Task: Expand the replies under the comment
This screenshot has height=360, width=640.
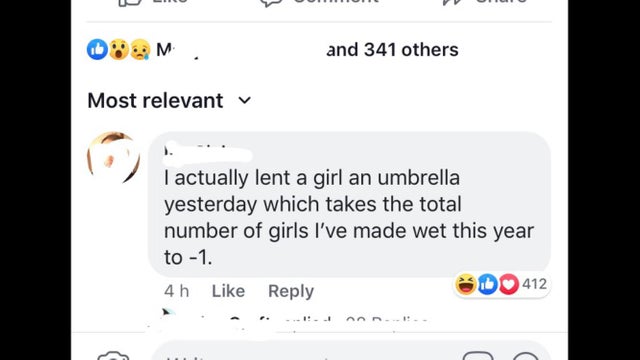Action: click(294, 321)
